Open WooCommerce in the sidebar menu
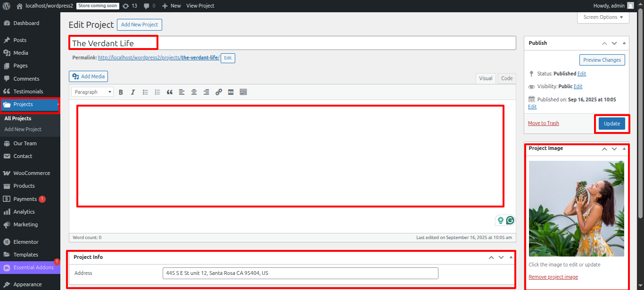Viewport: 644px width, 290px height. [32, 173]
